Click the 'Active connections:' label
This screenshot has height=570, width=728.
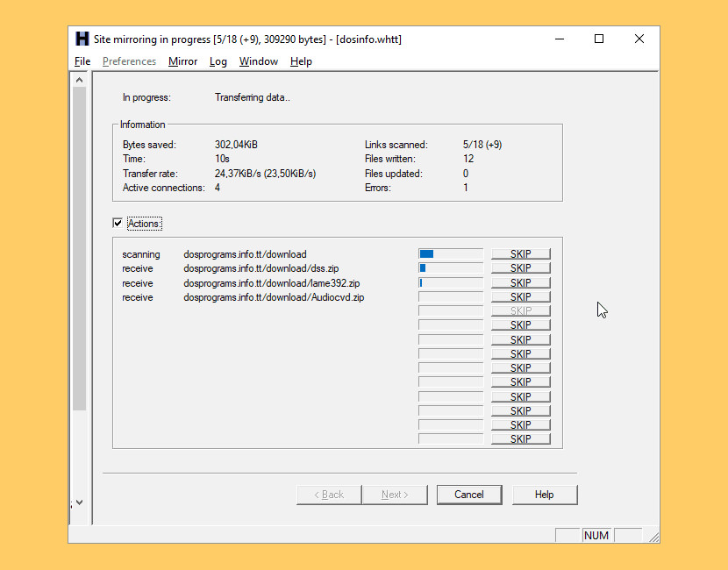(163, 188)
